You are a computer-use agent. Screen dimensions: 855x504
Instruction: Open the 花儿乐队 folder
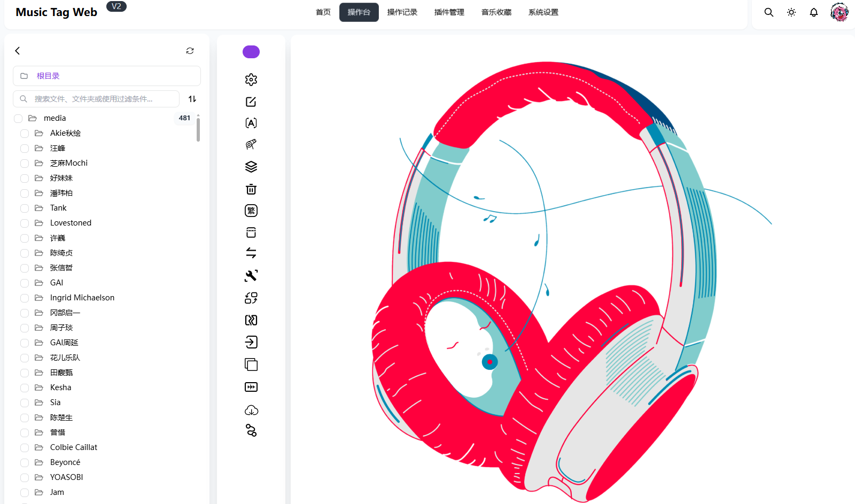point(65,358)
